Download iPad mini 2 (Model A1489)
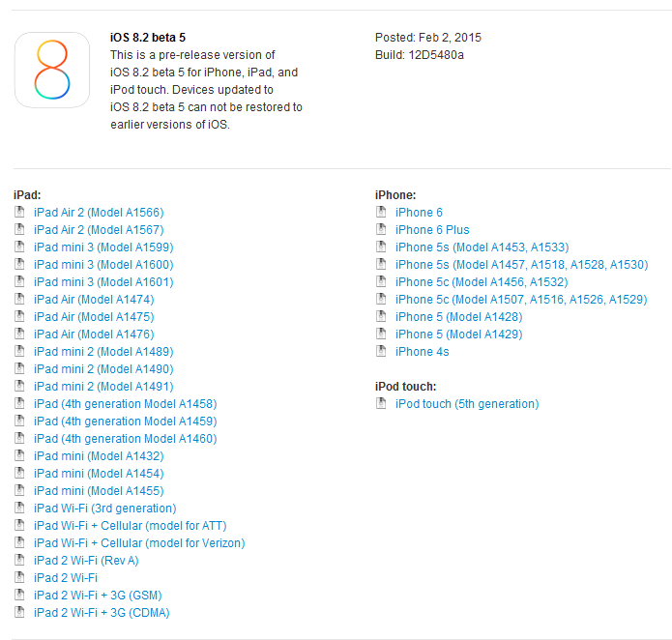The width and height of the screenshot is (672, 640). 103,352
